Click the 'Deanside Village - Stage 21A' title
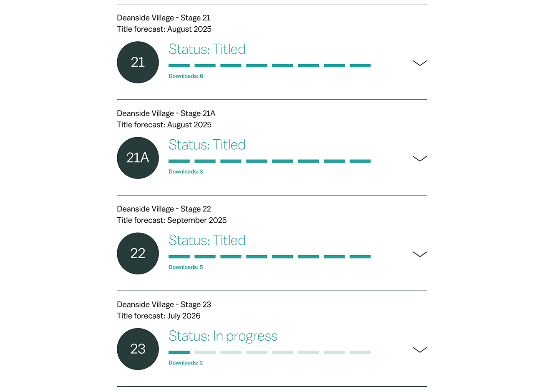The width and height of the screenshot is (534, 392). [166, 113]
